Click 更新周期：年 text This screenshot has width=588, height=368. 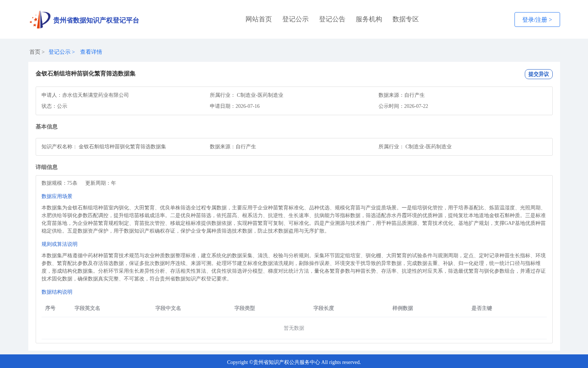click(101, 183)
